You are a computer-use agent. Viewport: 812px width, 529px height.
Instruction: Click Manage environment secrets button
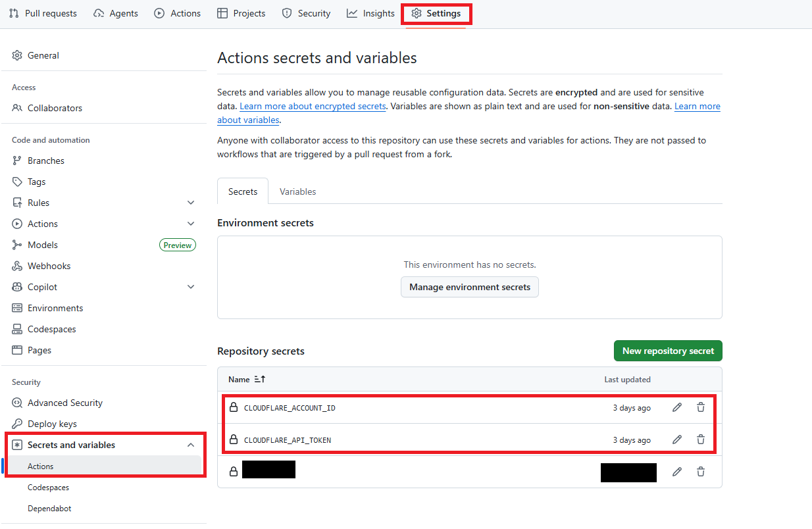469,287
